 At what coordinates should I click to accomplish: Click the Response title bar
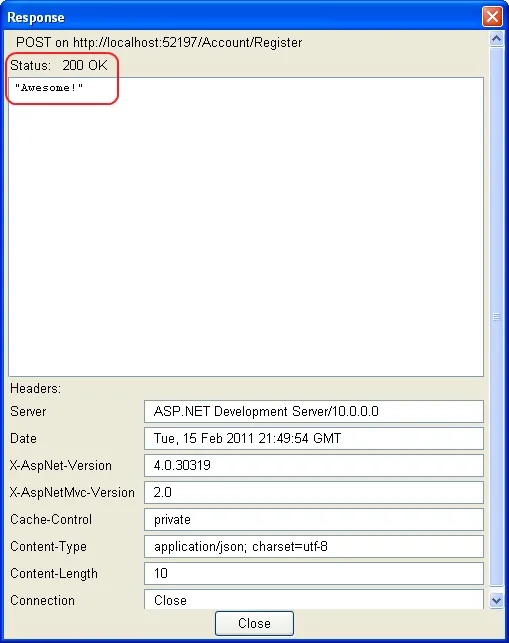(242, 17)
